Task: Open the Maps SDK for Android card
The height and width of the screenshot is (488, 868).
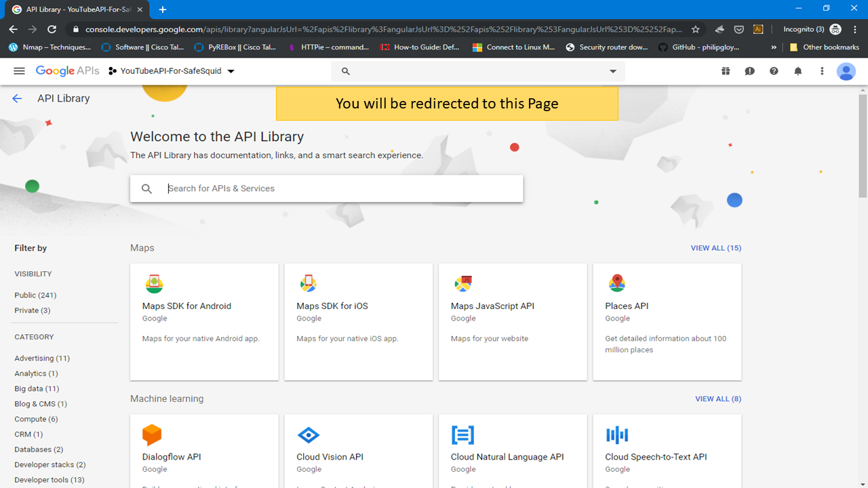Action: (204, 322)
